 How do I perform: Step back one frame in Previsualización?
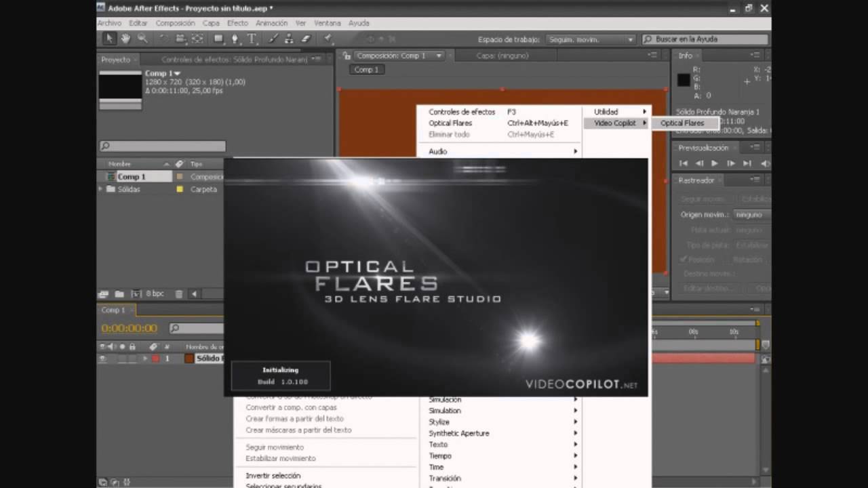[699, 163]
